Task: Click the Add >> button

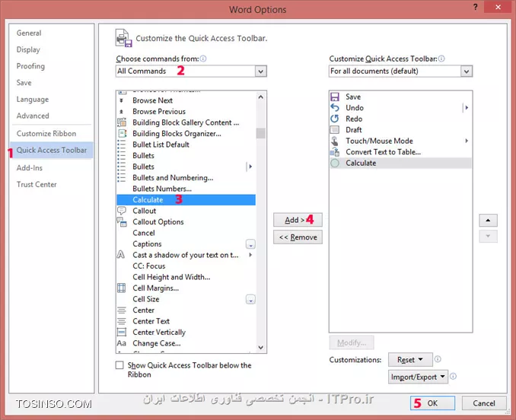Action: pyautogui.click(x=298, y=220)
